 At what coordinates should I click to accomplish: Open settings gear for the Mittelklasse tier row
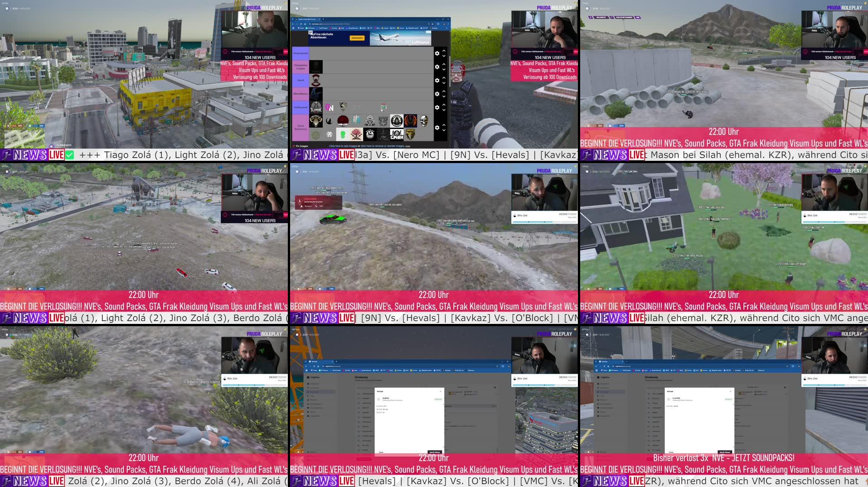click(437, 94)
